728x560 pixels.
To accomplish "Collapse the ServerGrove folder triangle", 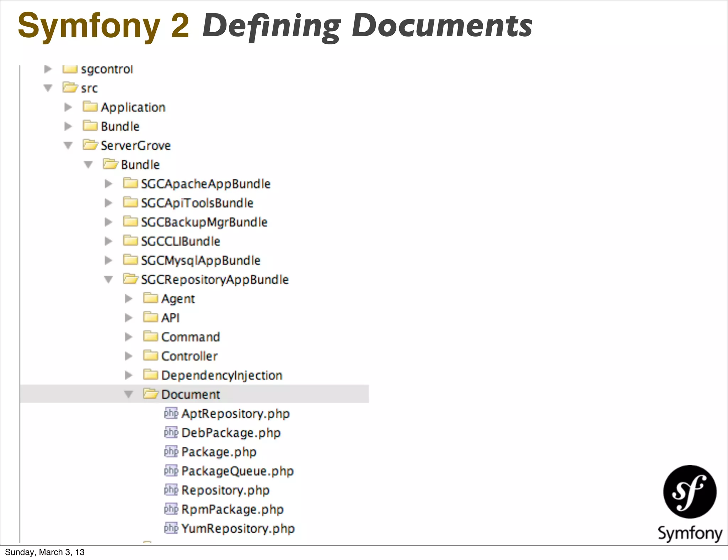I will tap(68, 145).
